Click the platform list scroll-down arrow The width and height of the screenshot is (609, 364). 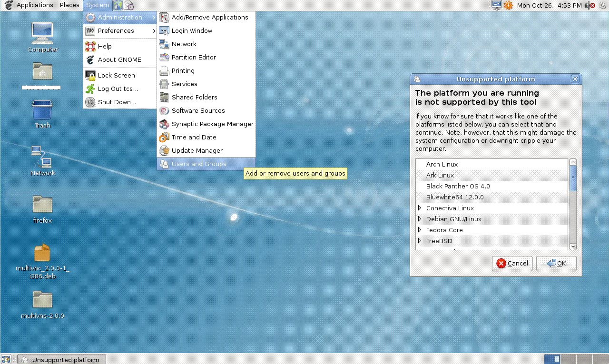coord(573,246)
